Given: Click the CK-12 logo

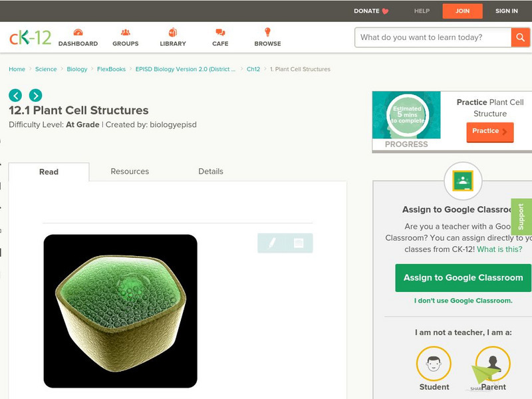Looking at the screenshot, I should point(30,37).
